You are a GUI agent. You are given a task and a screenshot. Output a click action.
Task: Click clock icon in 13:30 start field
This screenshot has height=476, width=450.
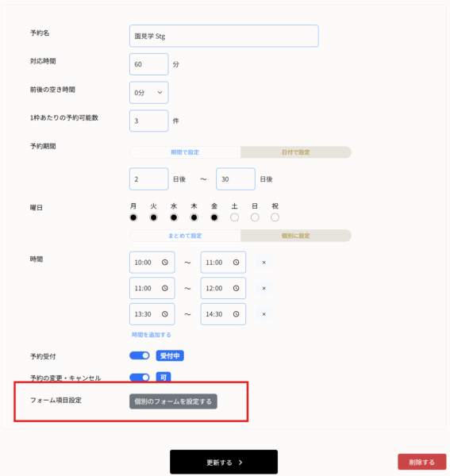165,314
